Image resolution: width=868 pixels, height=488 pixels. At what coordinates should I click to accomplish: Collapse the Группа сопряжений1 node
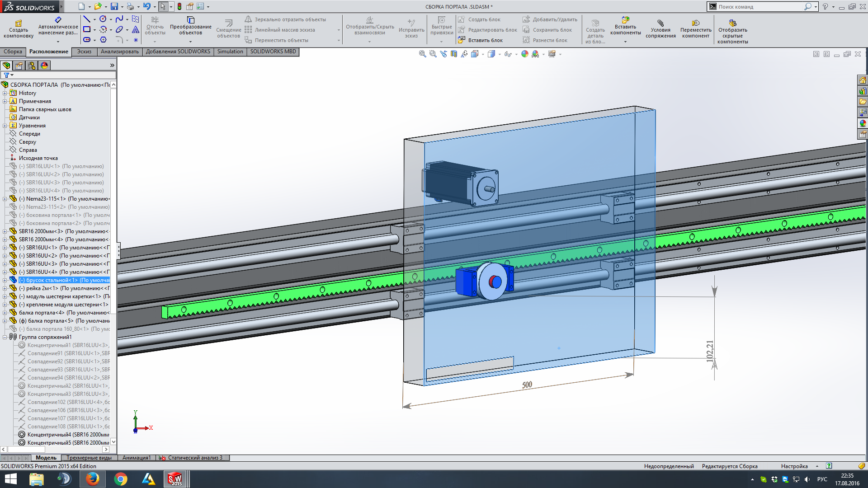pyautogui.click(x=5, y=337)
